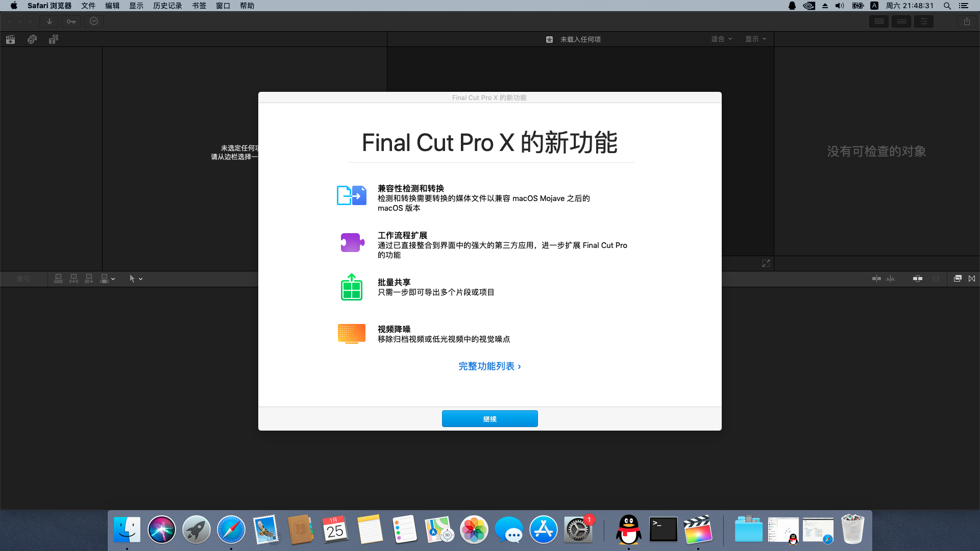Open the 帮助 menu
The height and width of the screenshot is (551, 980).
247,6
